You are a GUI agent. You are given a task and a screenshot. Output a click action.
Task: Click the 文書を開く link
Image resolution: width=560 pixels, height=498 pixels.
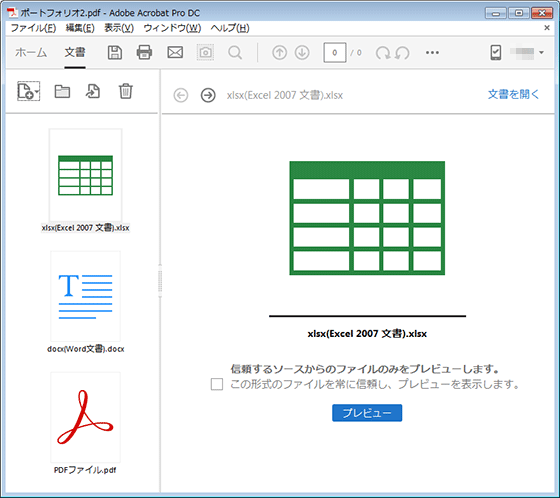[x=513, y=94]
